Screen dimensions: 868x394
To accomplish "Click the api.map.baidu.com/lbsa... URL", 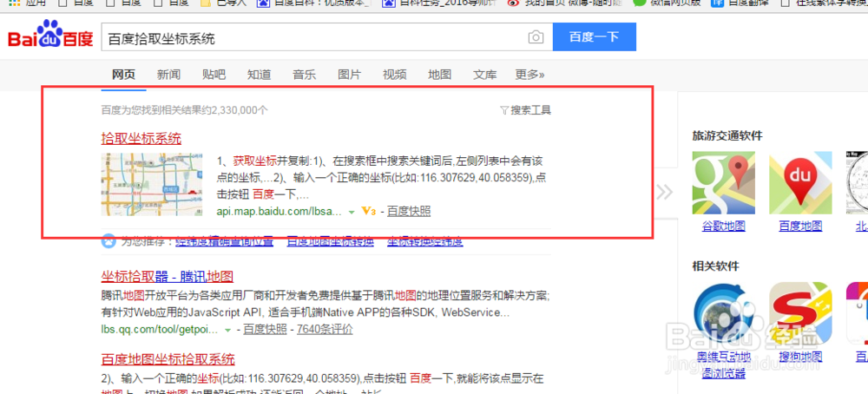I will coord(280,212).
